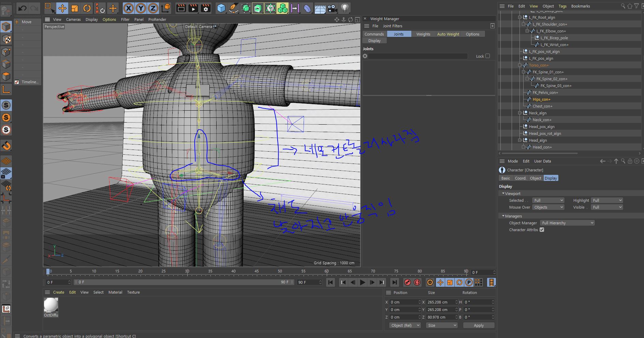Toggle the joints Lock checkbox
644x338 pixels.
487,56
